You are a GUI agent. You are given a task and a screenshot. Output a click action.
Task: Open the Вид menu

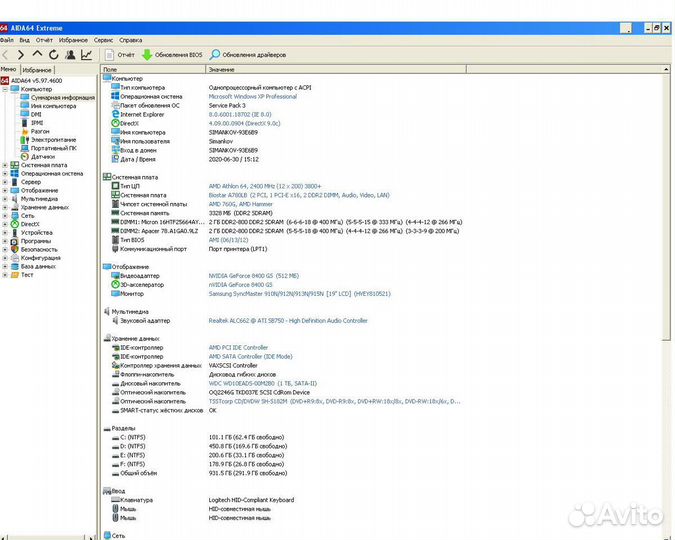25,40
